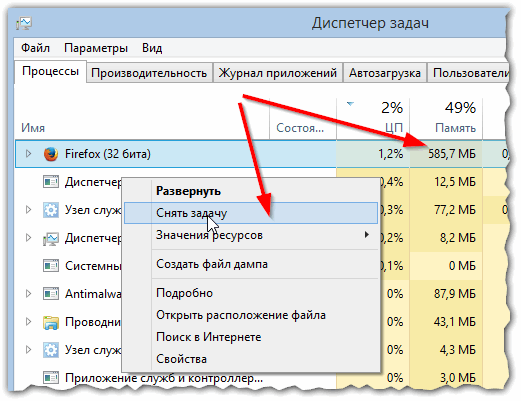The width and height of the screenshot is (521, 401).
Task: Click the Проводник folder icon
Action: (51, 322)
